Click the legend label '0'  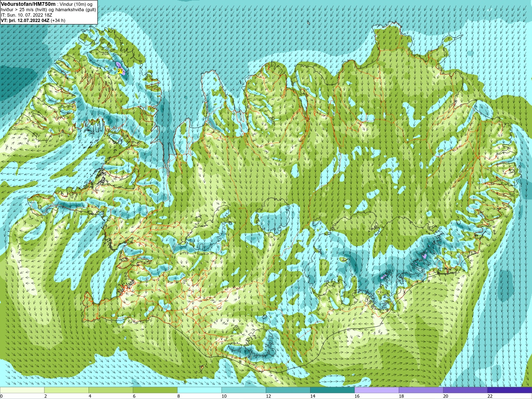tap(2, 396)
